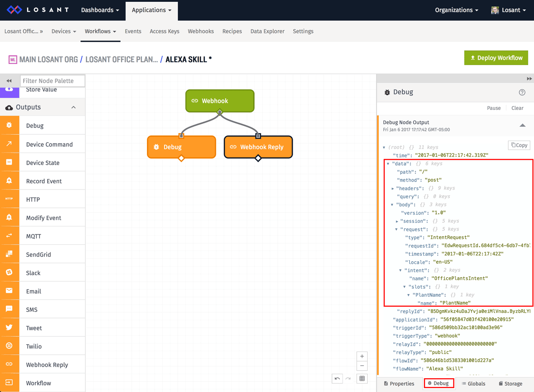Image resolution: width=534 pixels, height=392 pixels.
Task: Select the Email output node
Action: point(33,290)
